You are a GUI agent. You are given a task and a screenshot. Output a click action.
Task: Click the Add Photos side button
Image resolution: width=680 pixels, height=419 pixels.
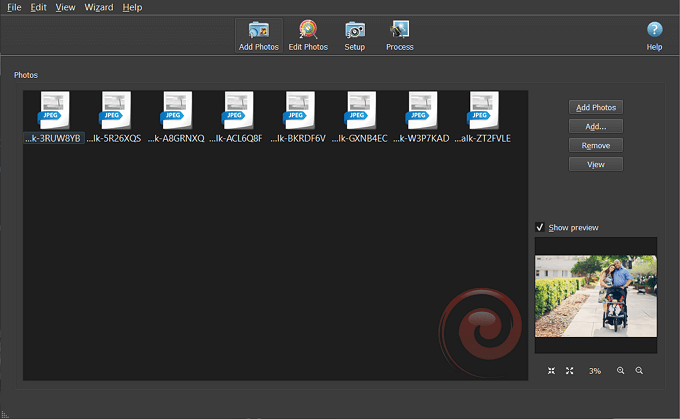click(x=596, y=107)
